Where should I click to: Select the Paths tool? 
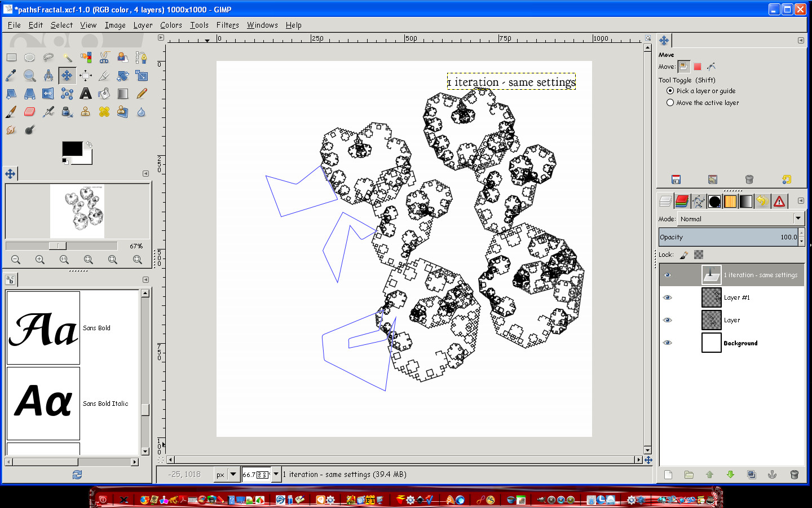coord(142,57)
